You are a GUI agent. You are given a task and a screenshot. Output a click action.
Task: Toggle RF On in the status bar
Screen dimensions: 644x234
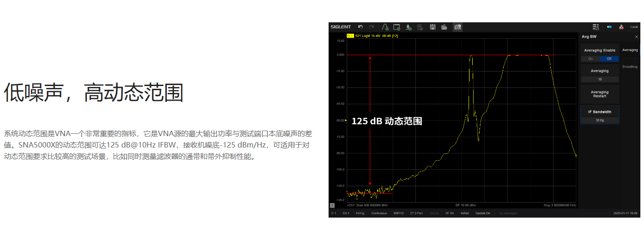pos(449,213)
